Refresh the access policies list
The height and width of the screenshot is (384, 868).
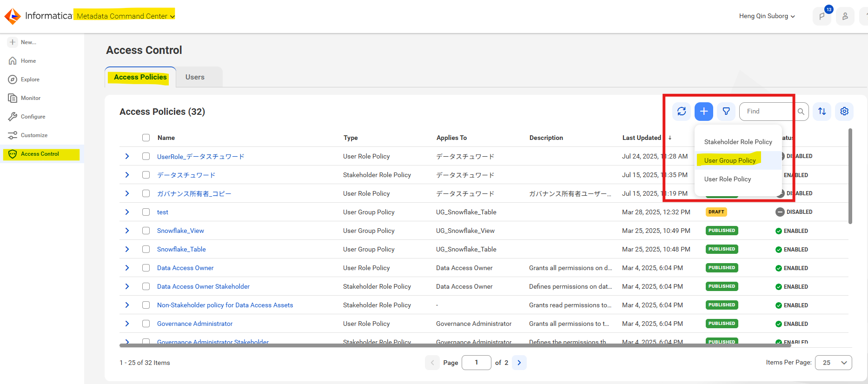point(682,111)
